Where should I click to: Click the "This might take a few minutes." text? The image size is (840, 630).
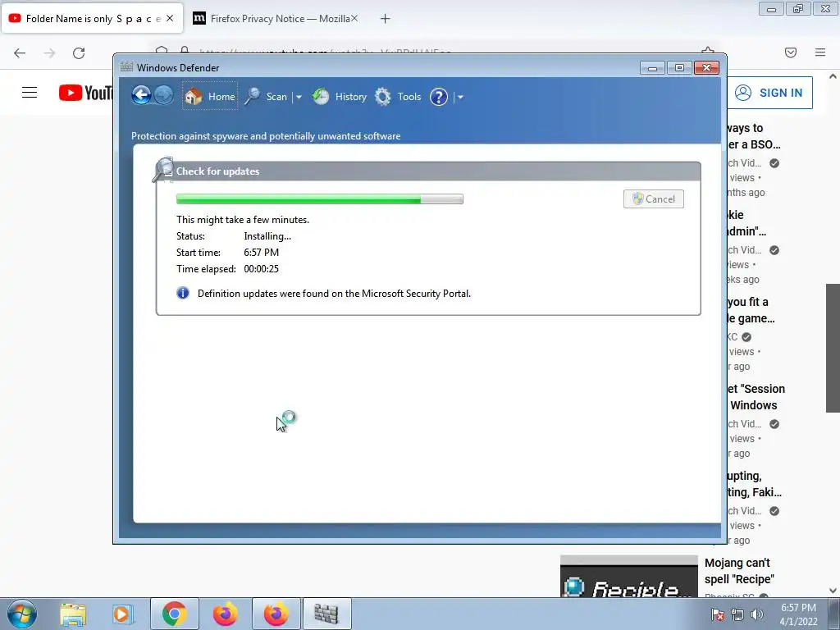243,220
